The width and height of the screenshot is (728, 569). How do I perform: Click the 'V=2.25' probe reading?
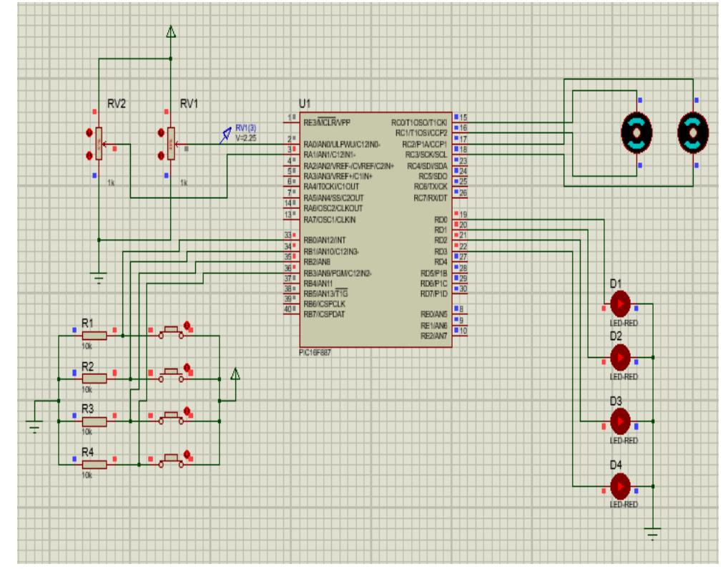tap(245, 138)
